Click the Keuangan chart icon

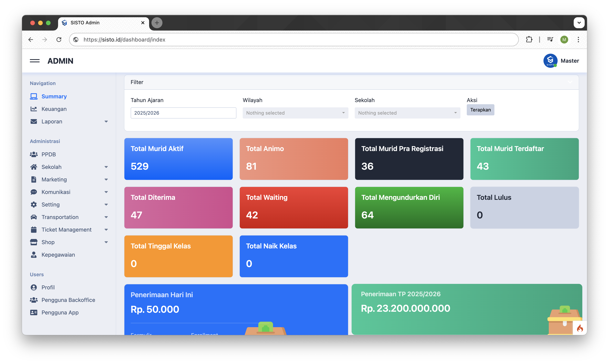tap(34, 109)
